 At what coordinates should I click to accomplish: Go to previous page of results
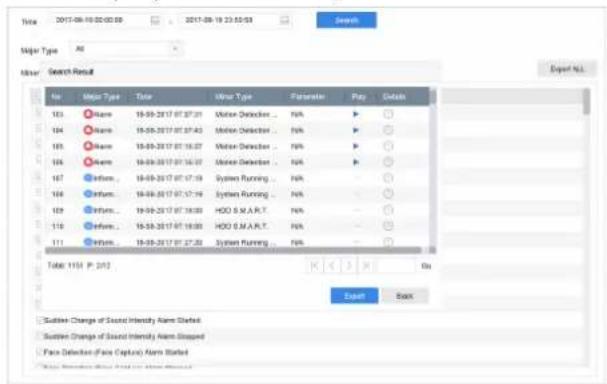(332, 266)
